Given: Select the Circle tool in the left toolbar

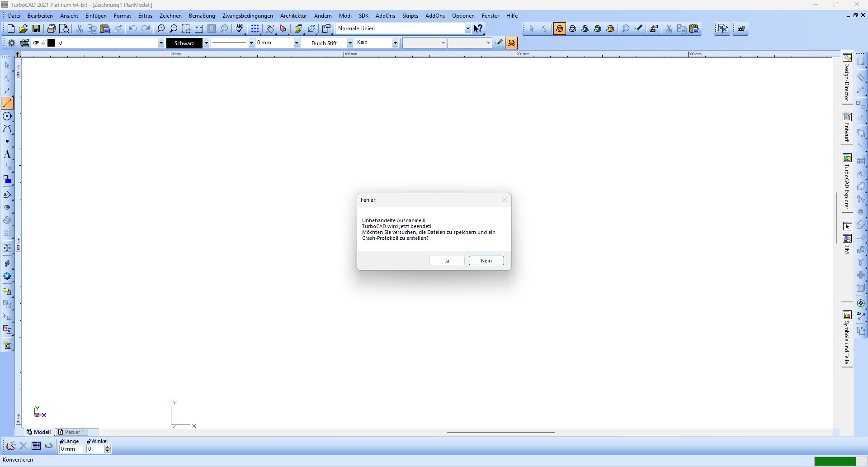Looking at the screenshot, I should tap(7, 116).
